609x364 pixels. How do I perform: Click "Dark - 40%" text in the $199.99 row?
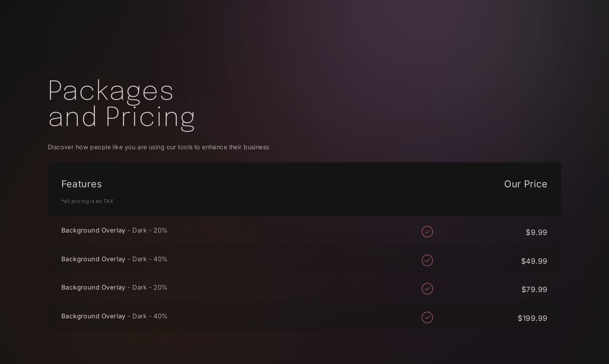click(x=150, y=316)
